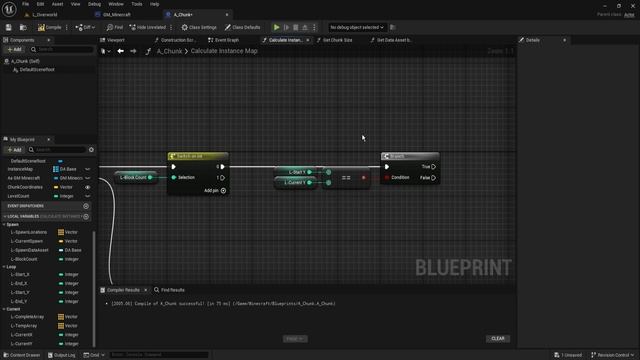Image resolution: width=640 pixels, height=360 pixels.
Task: Open play options dots menu
Action: pyautogui.click(x=314, y=27)
